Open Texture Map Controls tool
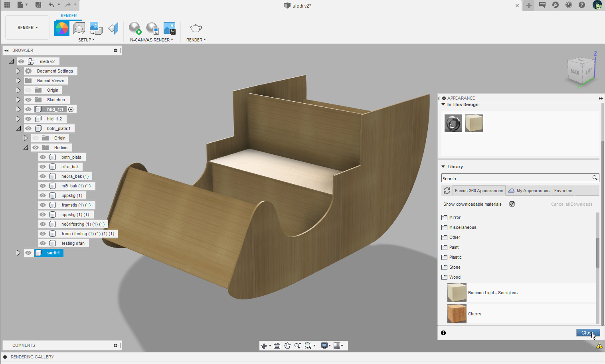The image size is (605, 364). (113, 28)
